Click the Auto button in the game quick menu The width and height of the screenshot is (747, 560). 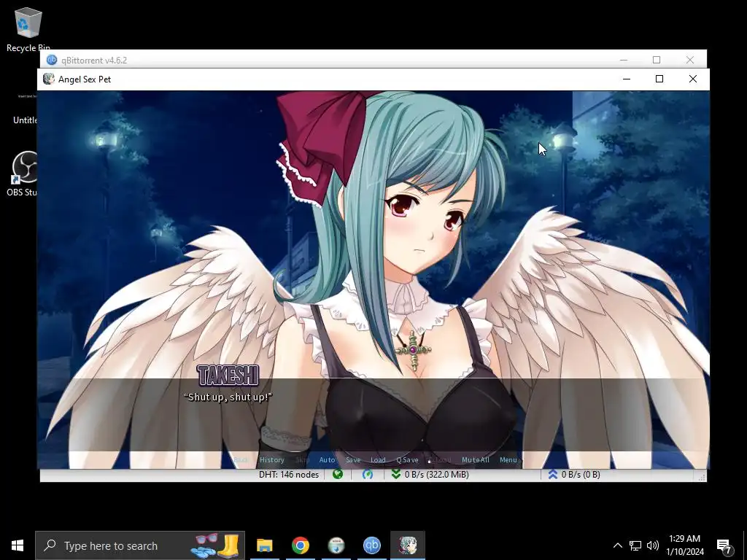[327, 460]
